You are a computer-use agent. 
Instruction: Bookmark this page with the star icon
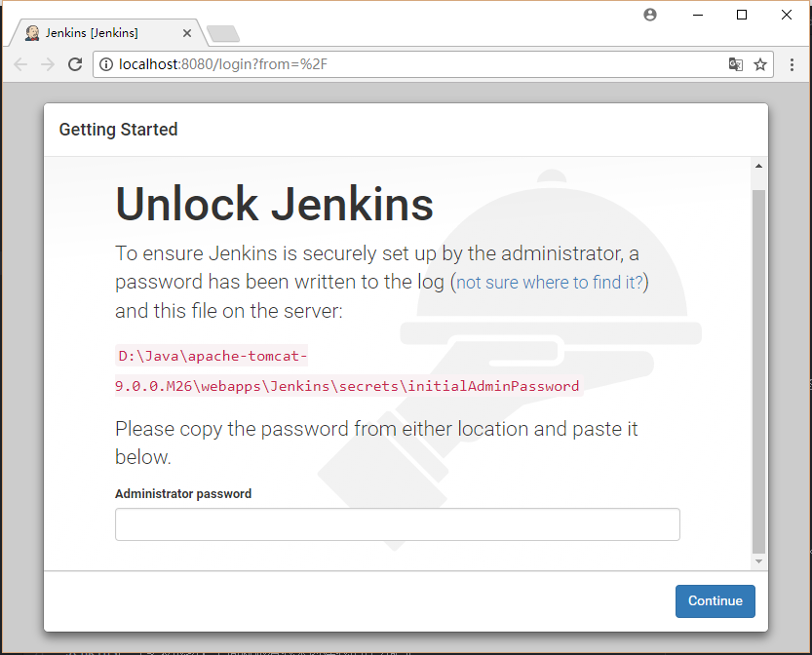[x=759, y=64]
